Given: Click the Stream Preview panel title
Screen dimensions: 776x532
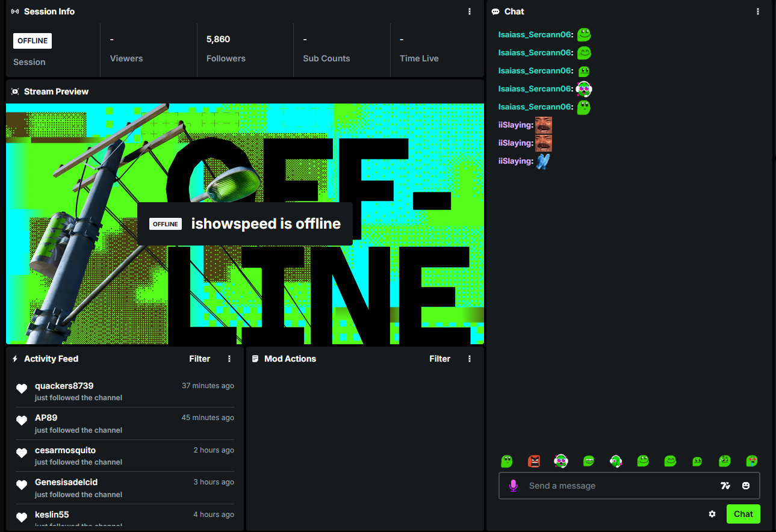Looking at the screenshot, I should pos(56,91).
